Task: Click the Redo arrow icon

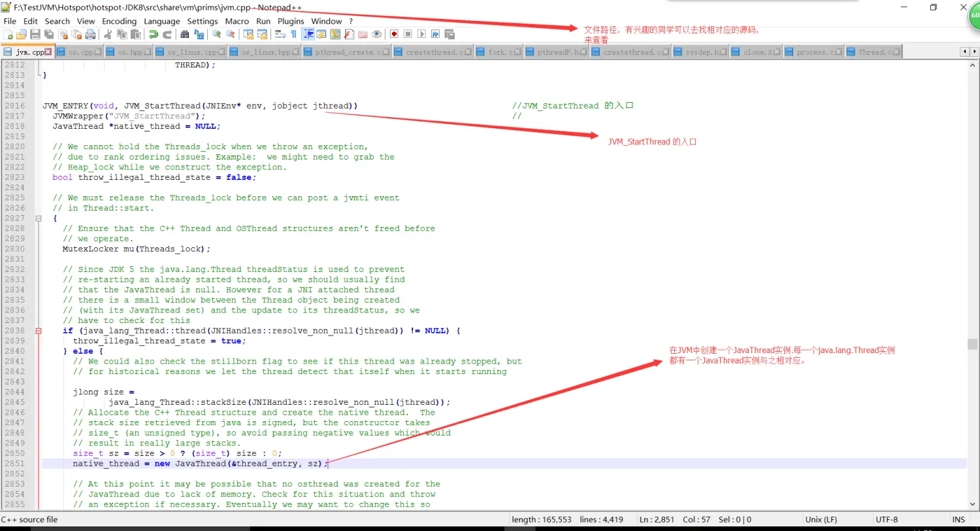Action: (x=167, y=34)
